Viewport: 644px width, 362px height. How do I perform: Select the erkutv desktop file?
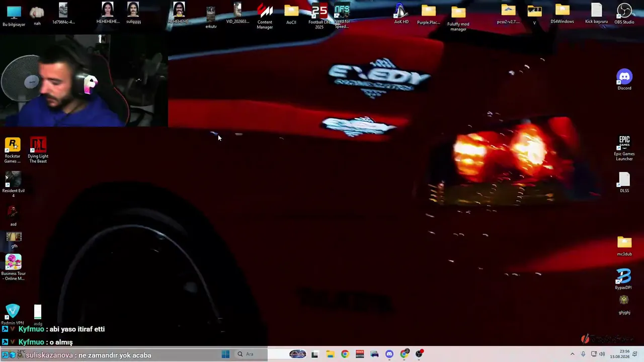[211, 18]
